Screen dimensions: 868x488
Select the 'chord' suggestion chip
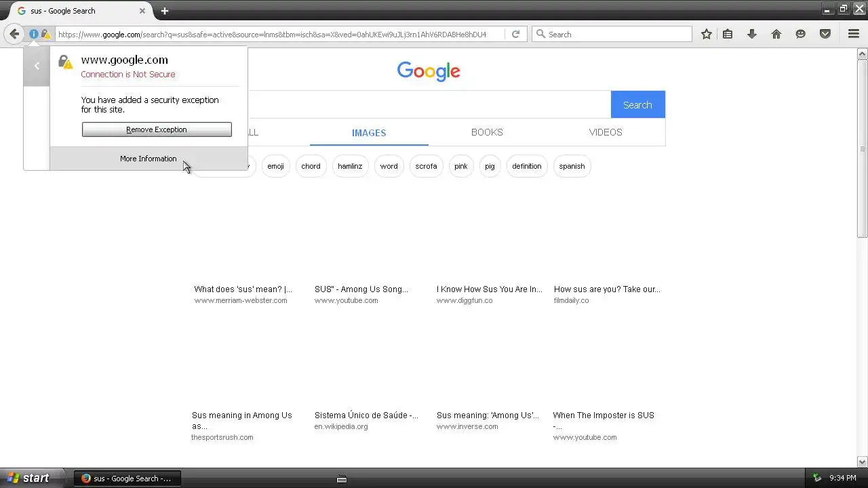[x=311, y=166]
